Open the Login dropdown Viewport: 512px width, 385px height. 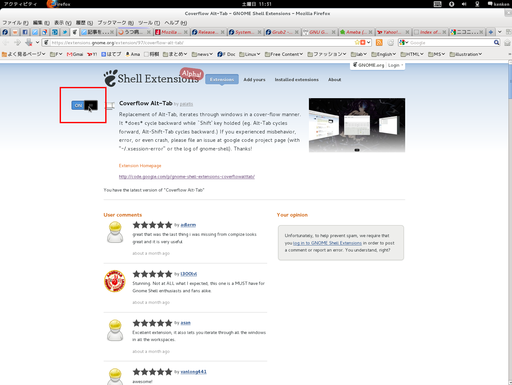(395, 65)
